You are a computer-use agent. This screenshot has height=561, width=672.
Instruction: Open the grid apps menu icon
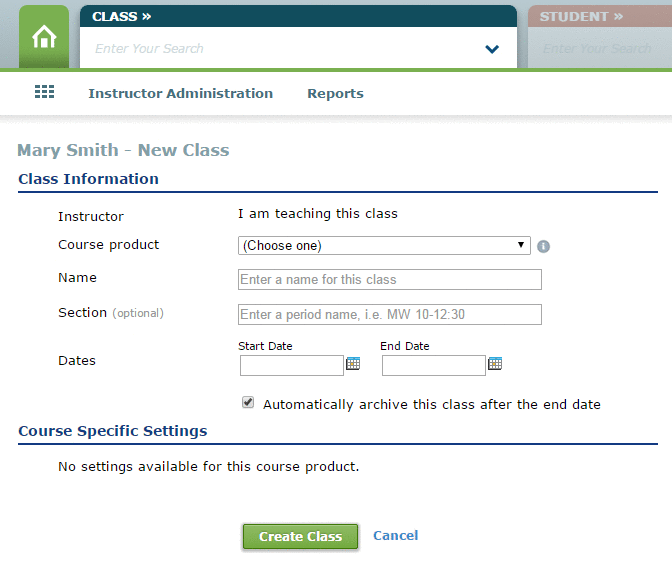[44, 92]
